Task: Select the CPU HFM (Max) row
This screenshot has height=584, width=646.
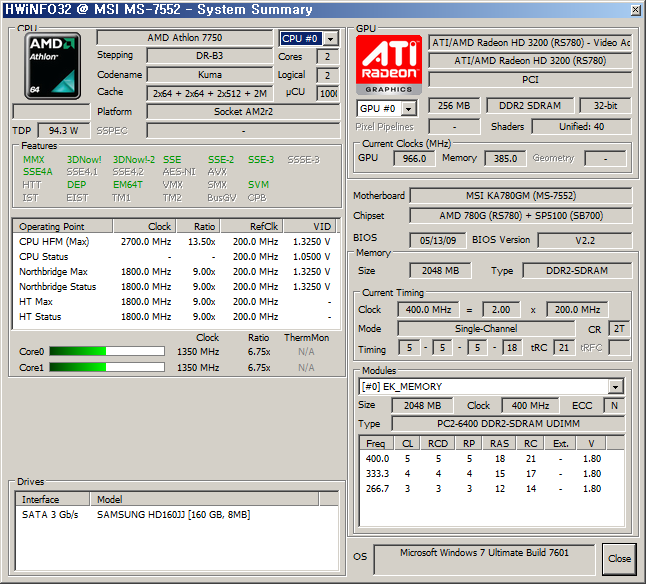Action: [x=175, y=242]
